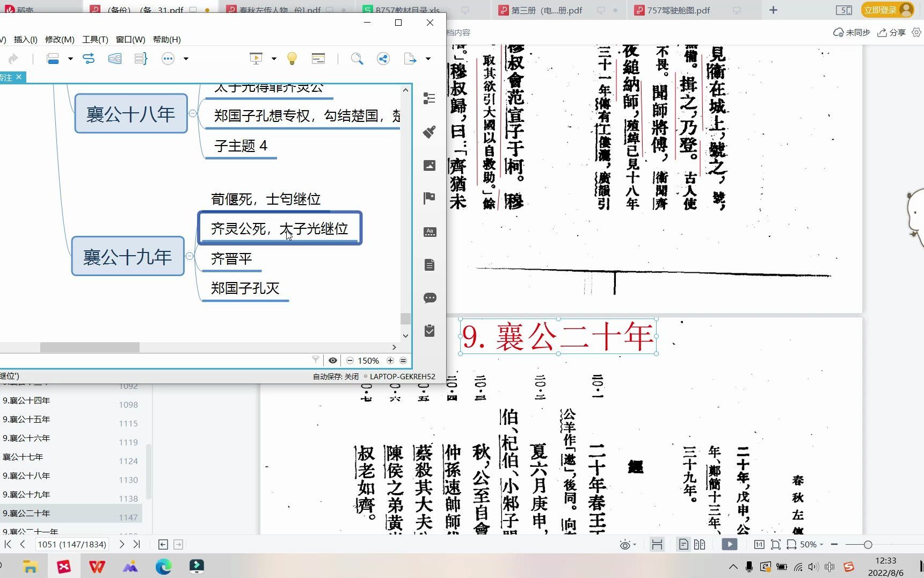Zoom in the mind map with plus
This screenshot has width=924, height=578.
[x=390, y=360]
